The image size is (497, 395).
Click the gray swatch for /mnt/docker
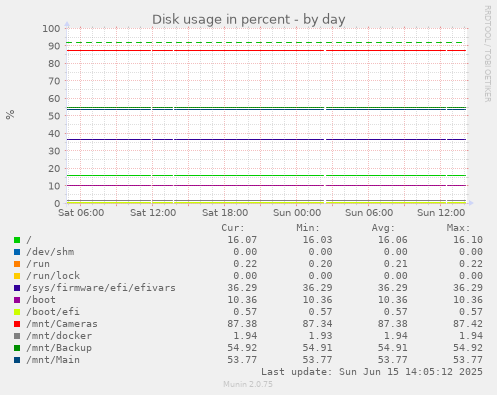(x=17, y=336)
